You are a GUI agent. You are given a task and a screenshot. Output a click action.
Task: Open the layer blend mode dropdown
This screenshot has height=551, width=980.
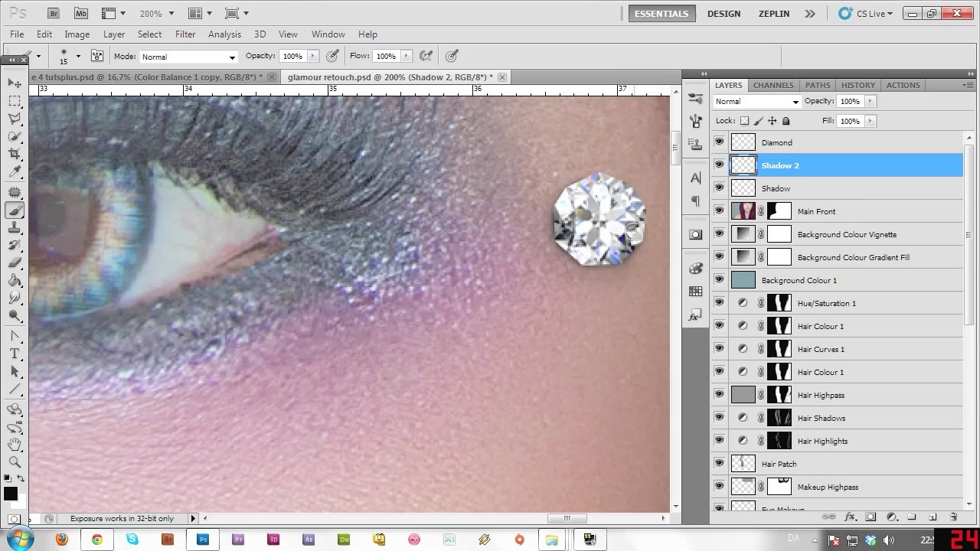pyautogui.click(x=756, y=101)
